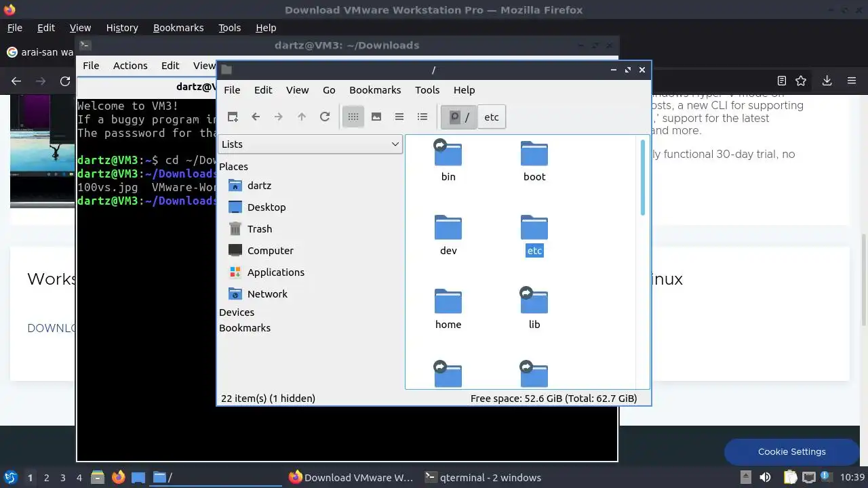Screen dimensions: 868x488
Task: Go up to parent folder
Action: click(302, 117)
